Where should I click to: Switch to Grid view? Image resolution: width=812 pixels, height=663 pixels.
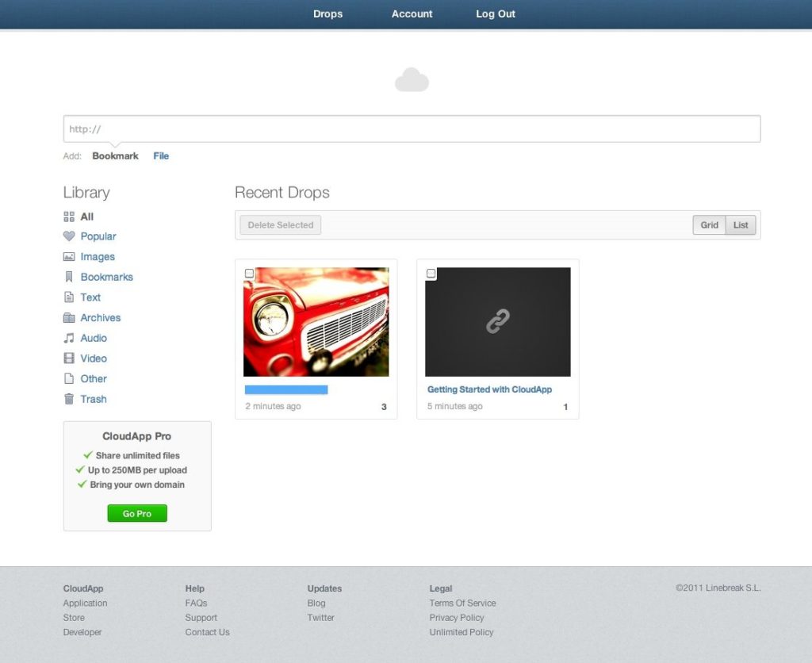710,224
